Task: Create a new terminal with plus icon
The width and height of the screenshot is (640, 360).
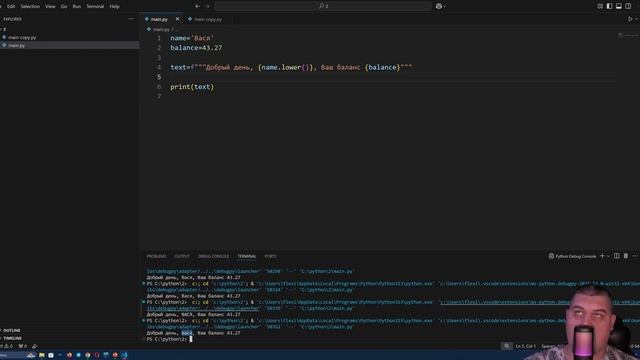Action: 602,256
